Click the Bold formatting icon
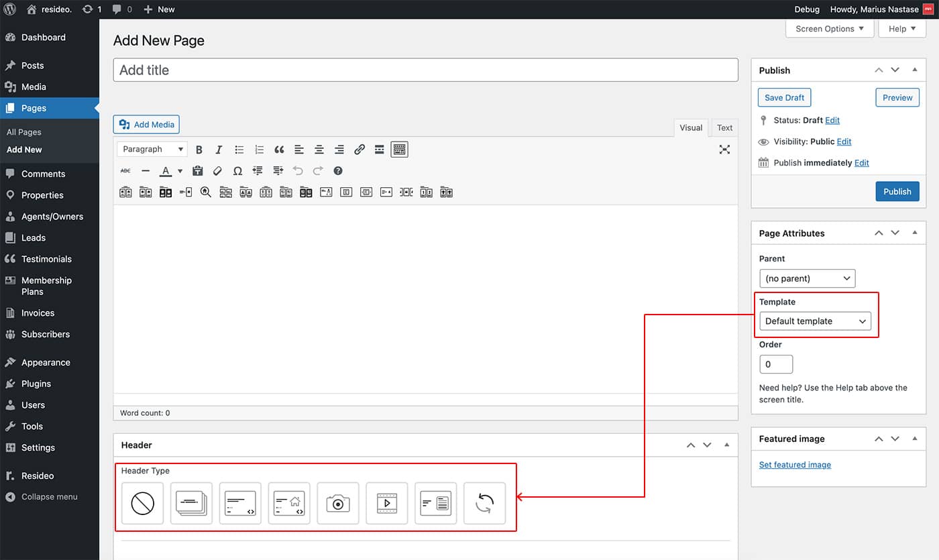The width and height of the screenshot is (939, 560). (x=199, y=150)
